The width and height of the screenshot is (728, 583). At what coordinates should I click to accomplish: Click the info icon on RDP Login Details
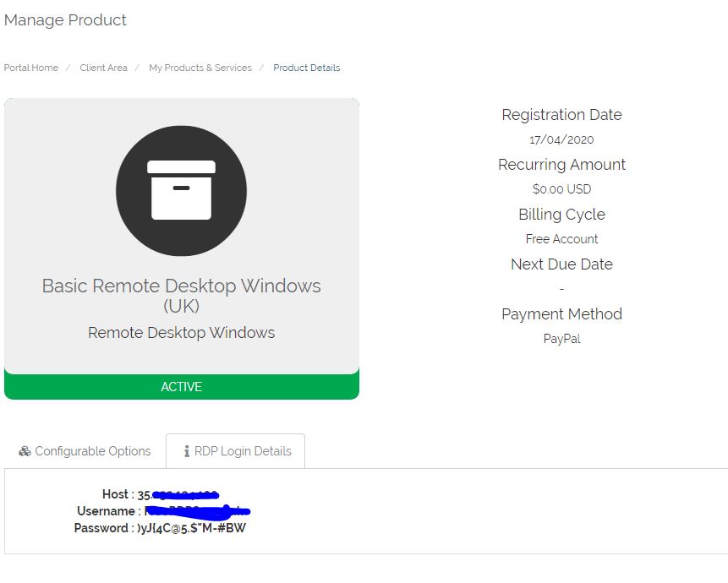(x=187, y=451)
